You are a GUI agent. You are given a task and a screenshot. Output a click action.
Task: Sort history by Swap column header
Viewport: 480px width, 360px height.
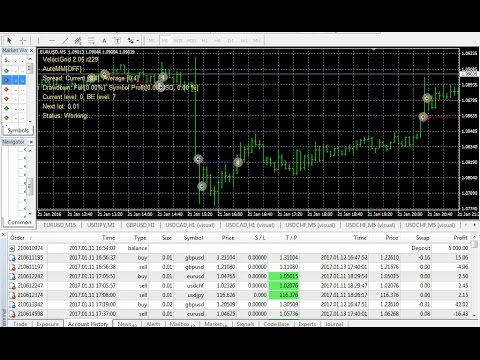(422, 238)
